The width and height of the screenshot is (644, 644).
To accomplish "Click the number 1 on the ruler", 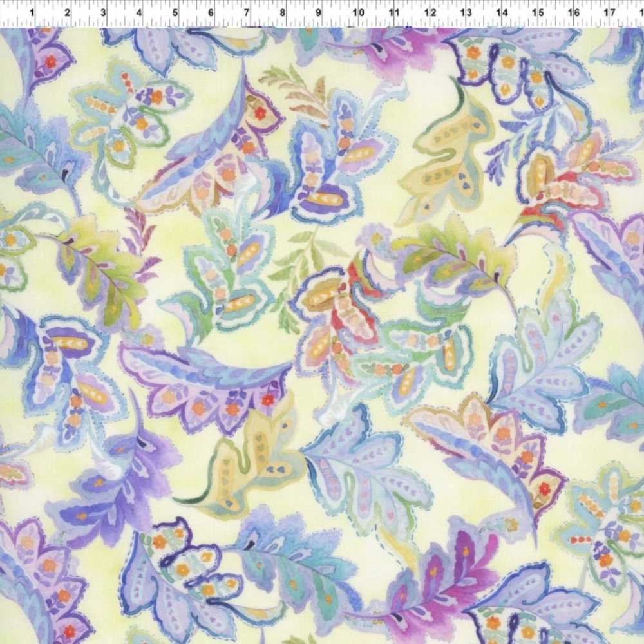I will [32, 12].
